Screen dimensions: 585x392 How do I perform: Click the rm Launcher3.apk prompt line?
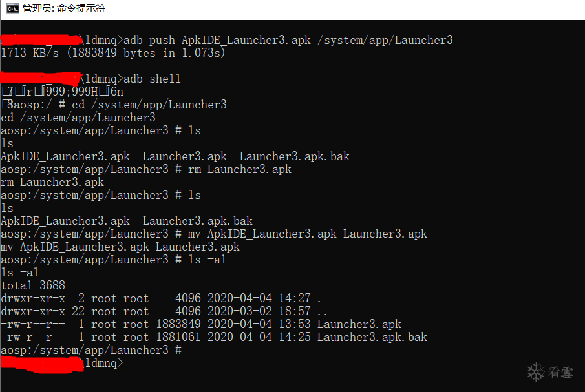(145, 169)
